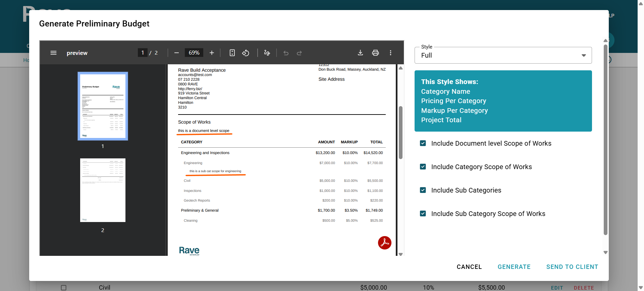Click the GENERATE button
The height and width of the screenshot is (291, 644).
click(514, 267)
